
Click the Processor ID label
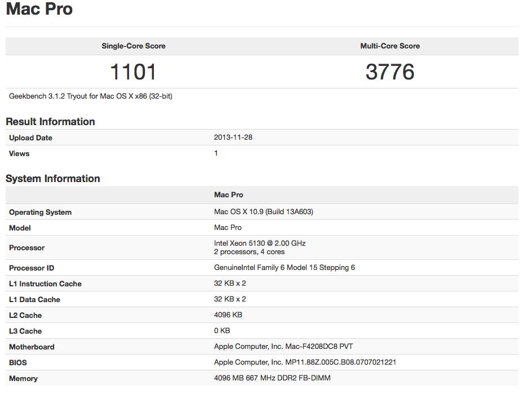pos(31,268)
